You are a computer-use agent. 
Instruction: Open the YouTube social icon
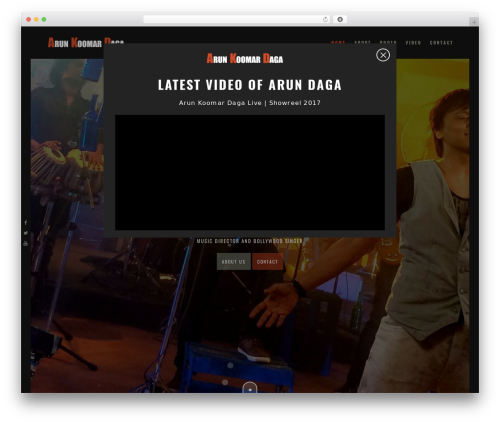click(x=26, y=244)
